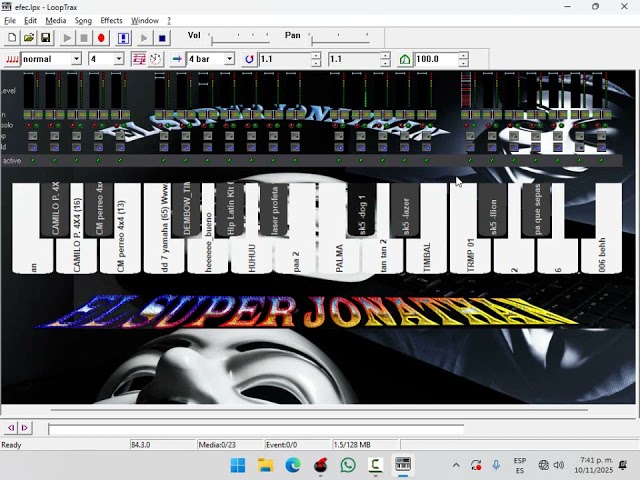Screen dimensions: 640x480
Task: Click the first 1.1 loop position field
Action: (285, 59)
